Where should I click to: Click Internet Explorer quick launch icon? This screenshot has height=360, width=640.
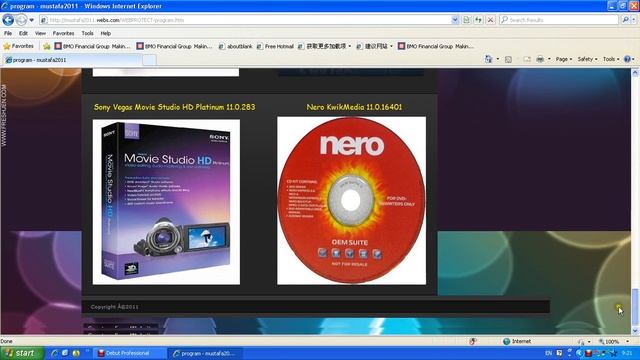pyautogui.click(x=54, y=353)
